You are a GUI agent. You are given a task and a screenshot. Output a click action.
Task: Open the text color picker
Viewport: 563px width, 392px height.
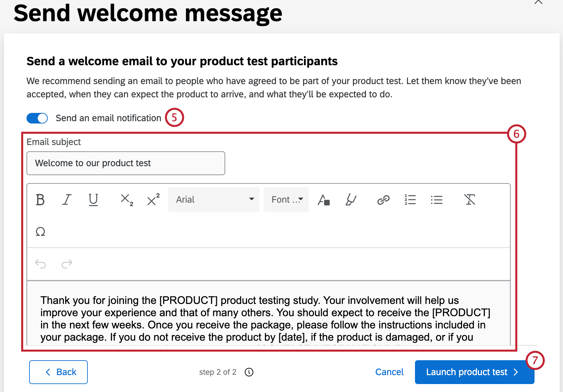(x=324, y=199)
